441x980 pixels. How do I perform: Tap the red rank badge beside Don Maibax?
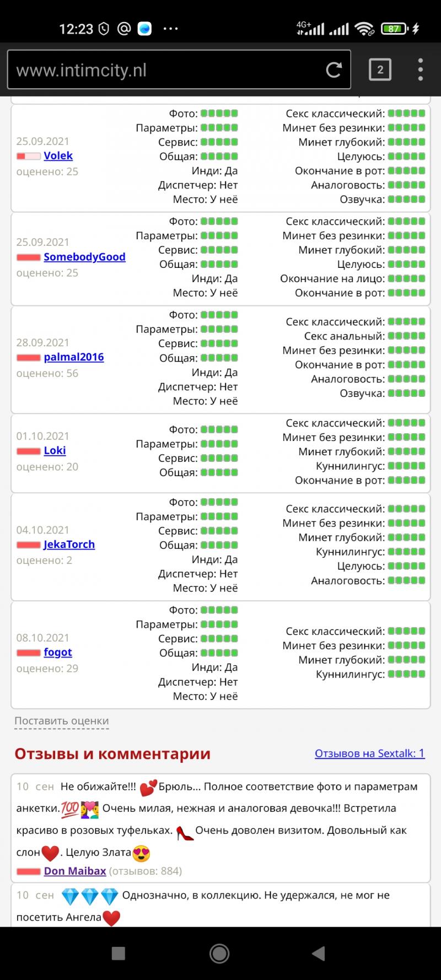click(x=29, y=871)
